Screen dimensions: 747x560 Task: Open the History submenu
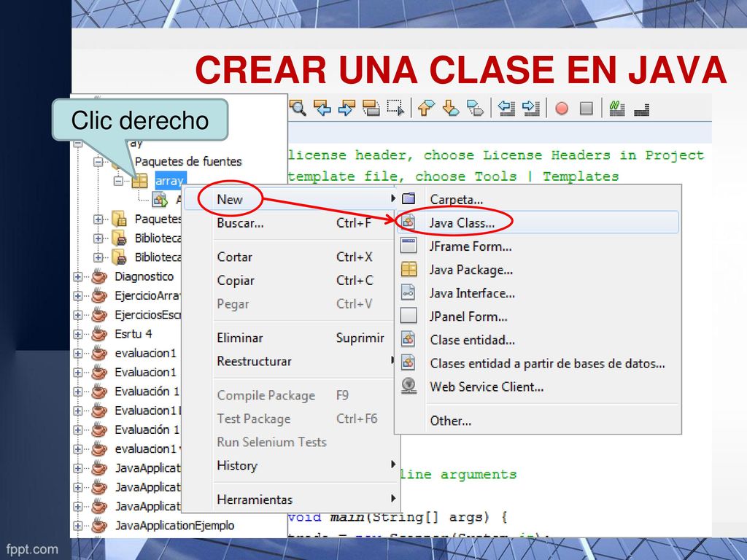(292, 465)
